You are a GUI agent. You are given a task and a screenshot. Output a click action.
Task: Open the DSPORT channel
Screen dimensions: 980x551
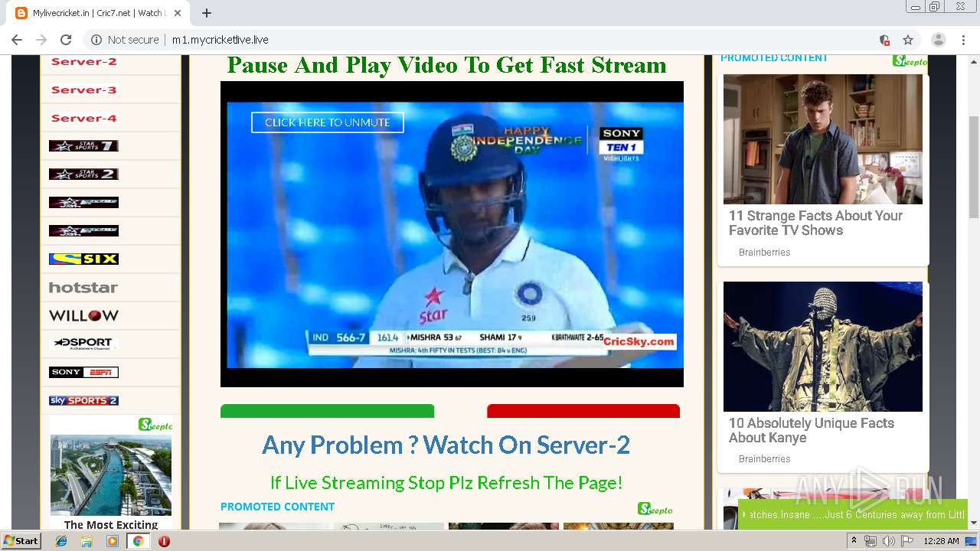pos(83,344)
